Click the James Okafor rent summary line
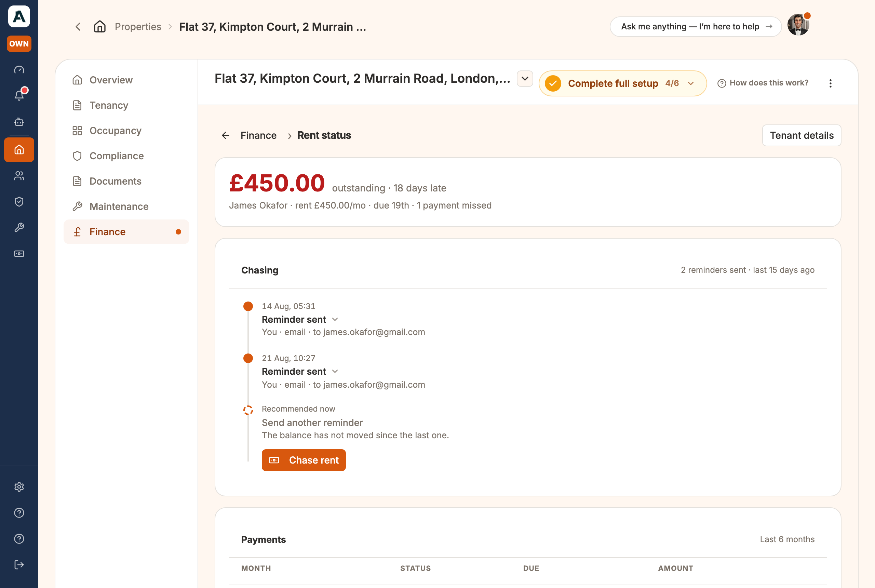The width and height of the screenshot is (875, 588). 360,205
